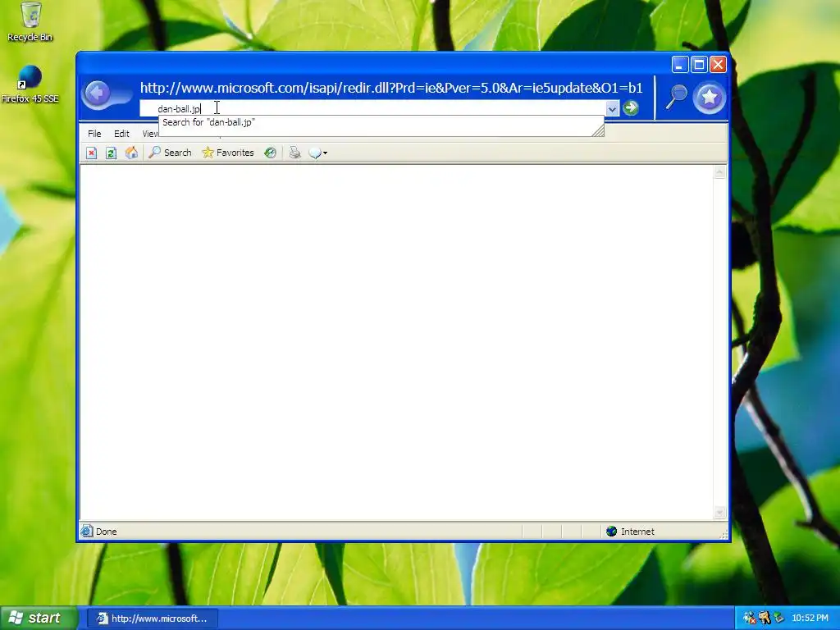This screenshot has height=630, width=840.
Task: Close the browser window
Action: 718,65
